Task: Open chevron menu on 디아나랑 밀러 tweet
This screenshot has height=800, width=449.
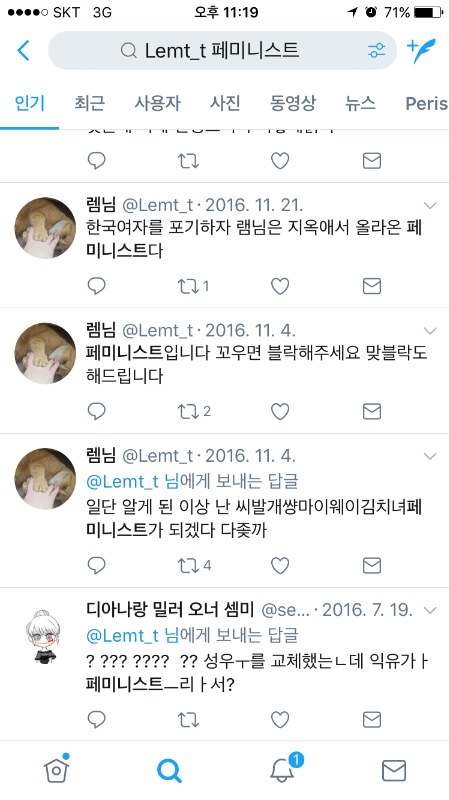Action: coord(430,610)
